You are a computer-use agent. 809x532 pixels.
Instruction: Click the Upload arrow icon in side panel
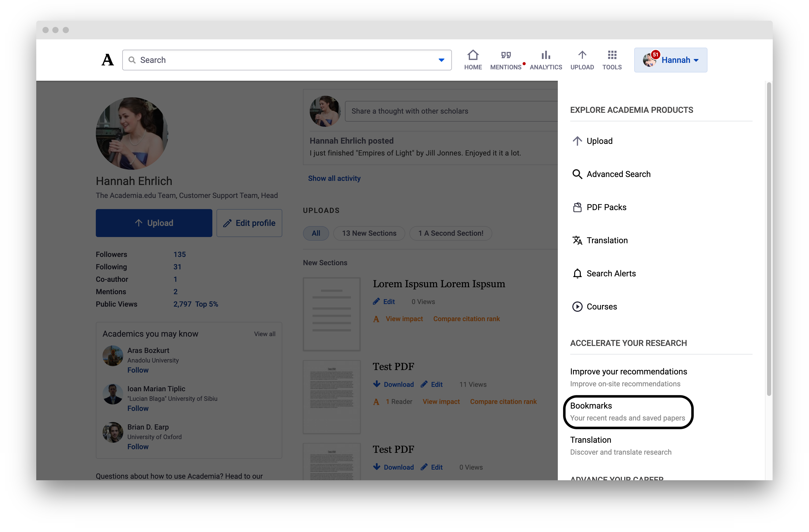click(x=577, y=141)
